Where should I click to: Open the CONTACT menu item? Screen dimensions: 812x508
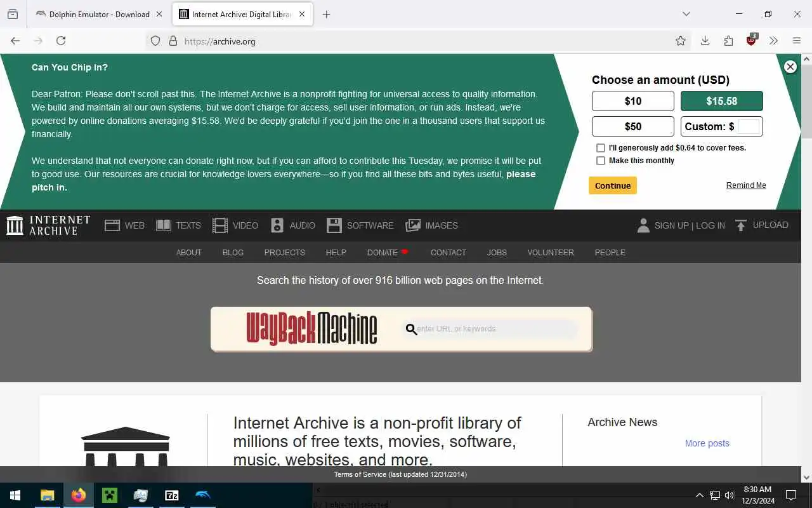[449, 252]
